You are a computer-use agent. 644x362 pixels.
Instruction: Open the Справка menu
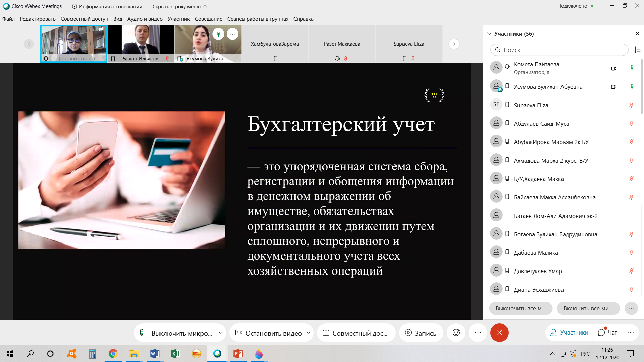pyautogui.click(x=303, y=19)
